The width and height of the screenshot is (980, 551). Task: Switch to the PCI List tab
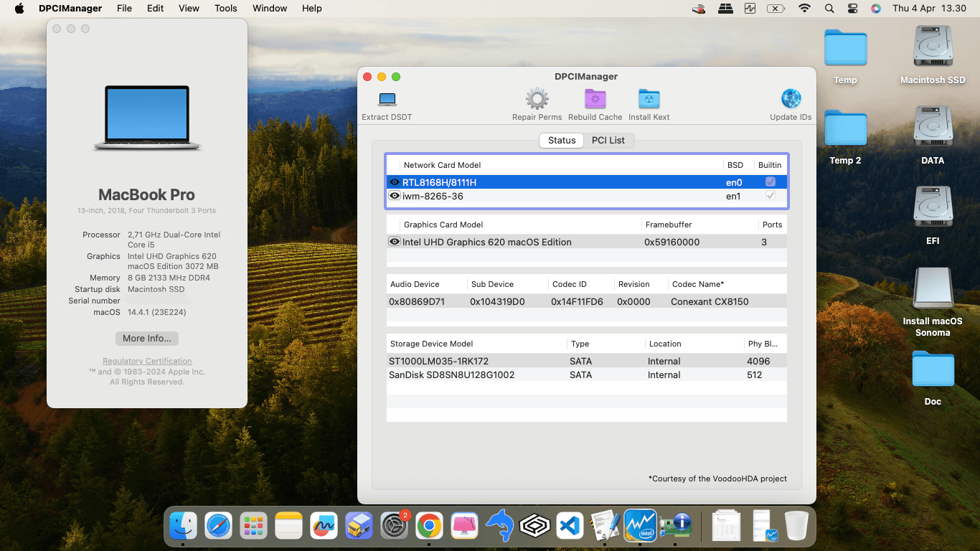pyautogui.click(x=609, y=140)
